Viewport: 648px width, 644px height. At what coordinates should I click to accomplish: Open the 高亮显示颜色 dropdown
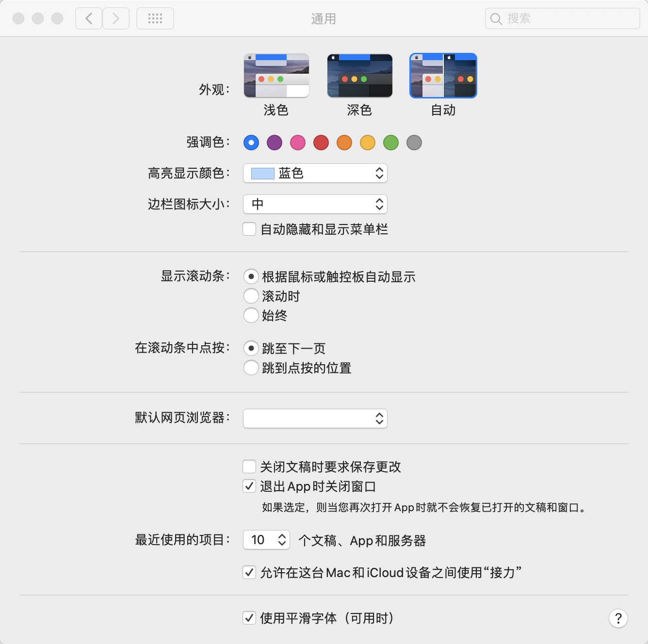coord(315,173)
